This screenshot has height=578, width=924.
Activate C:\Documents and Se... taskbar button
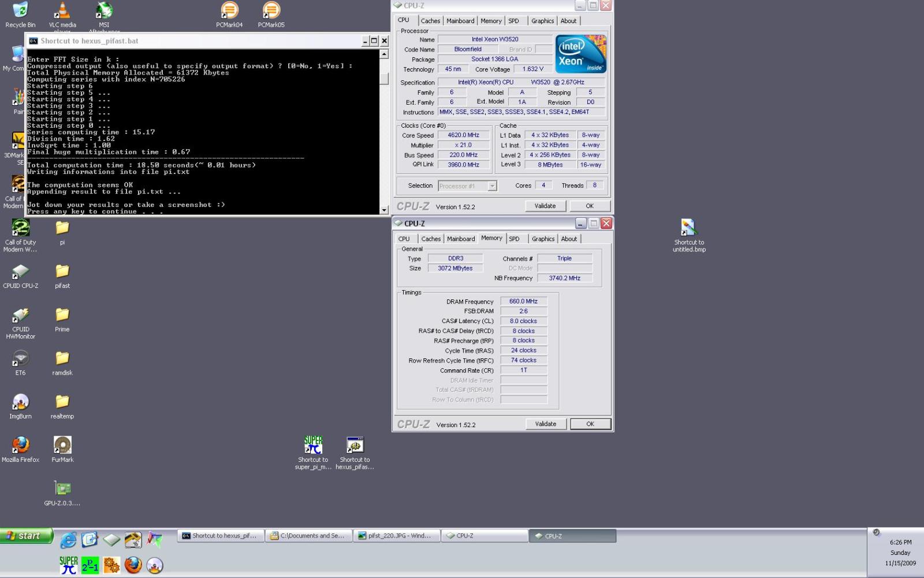click(309, 536)
